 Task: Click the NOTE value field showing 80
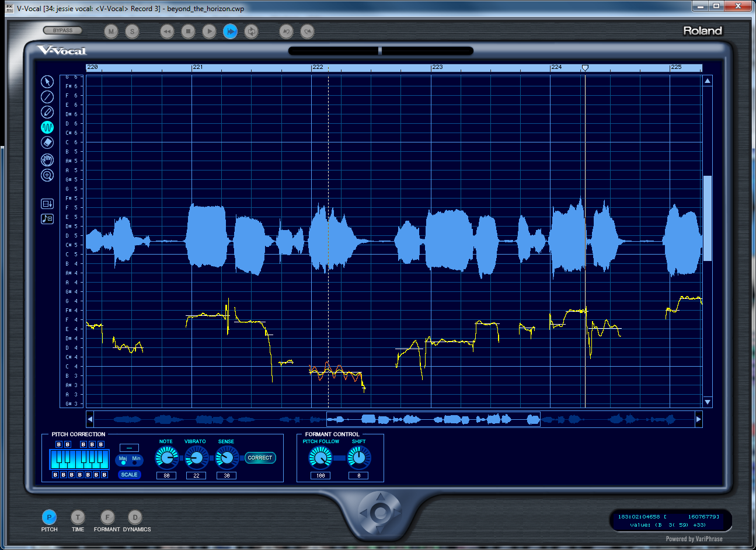(166, 475)
